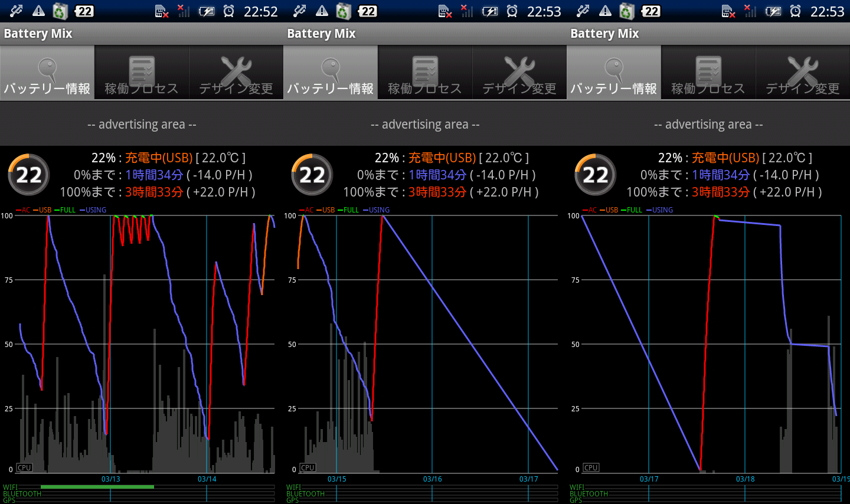Screen dimensions: 850x504
Task: Tap the green WIFI usage bar in the left screen
Action: [97, 487]
